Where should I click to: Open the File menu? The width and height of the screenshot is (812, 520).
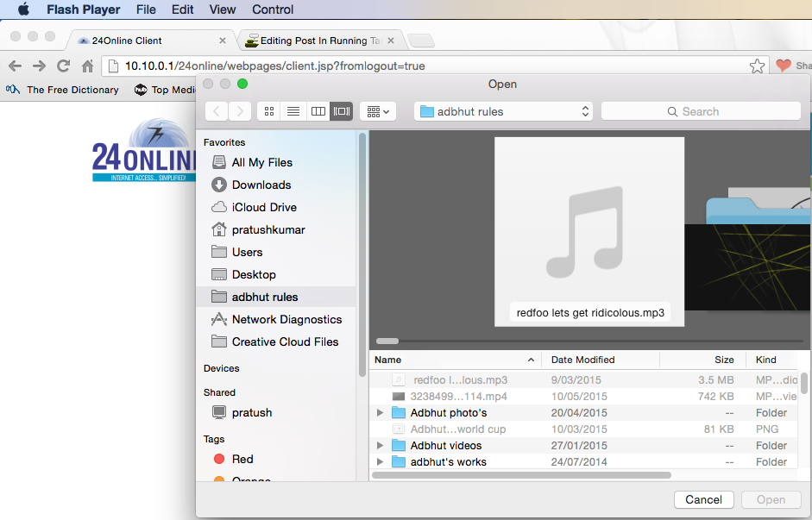click(146, 9)
